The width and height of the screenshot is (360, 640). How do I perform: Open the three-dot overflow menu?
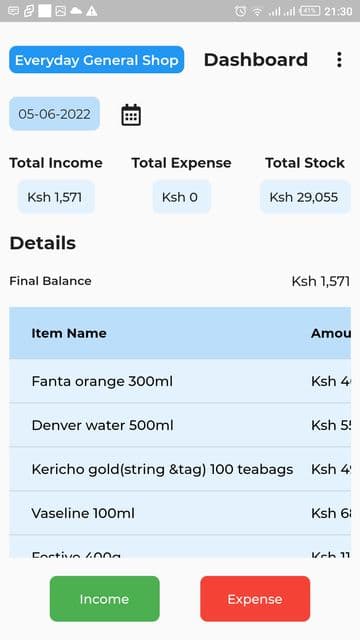[339, 60]
